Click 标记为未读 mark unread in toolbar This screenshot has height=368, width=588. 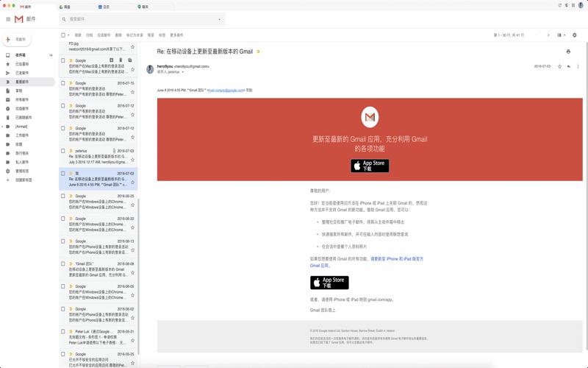click(135, 35)
